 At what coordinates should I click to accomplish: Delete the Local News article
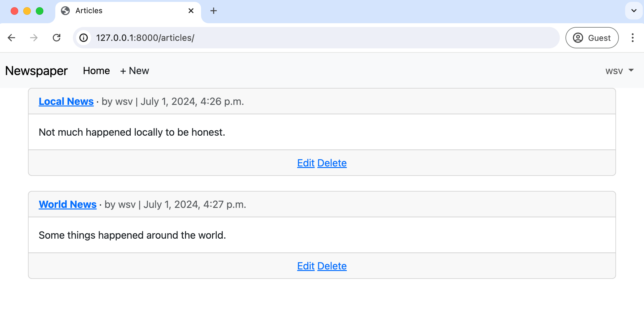pyautogui.click(x=332, y=163)
